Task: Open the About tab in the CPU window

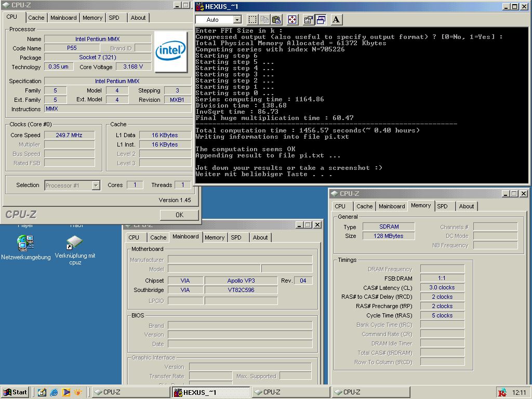Action: pos(138,18)
